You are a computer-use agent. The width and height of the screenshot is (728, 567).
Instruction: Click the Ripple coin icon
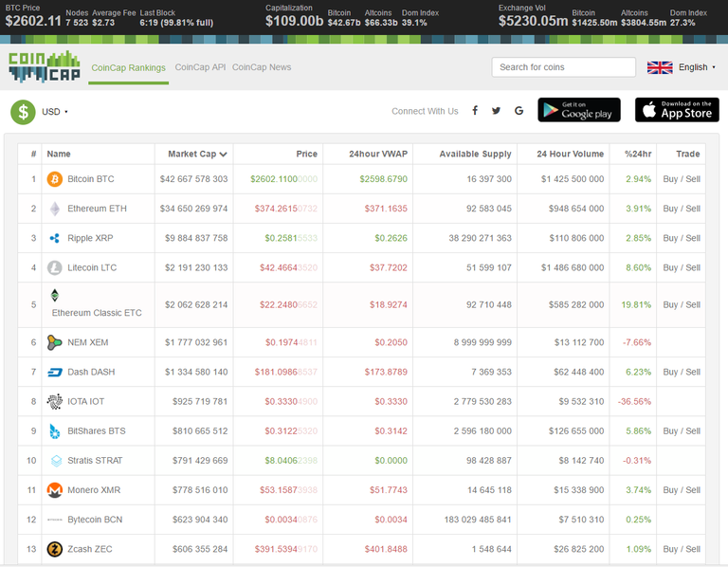55,238
